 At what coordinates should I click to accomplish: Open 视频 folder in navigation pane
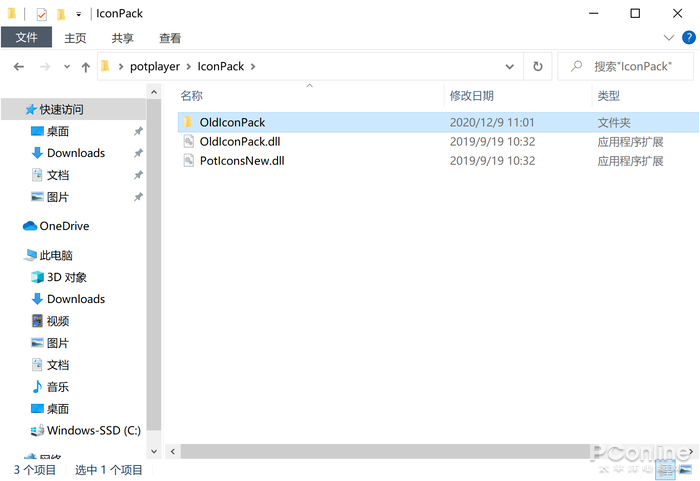click(x=58, y=321)
